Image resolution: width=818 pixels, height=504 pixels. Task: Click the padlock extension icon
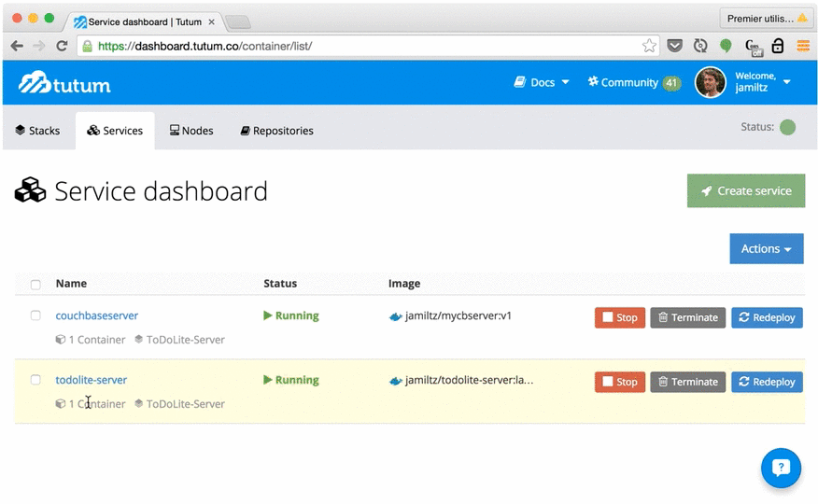[x=777, y=46]
